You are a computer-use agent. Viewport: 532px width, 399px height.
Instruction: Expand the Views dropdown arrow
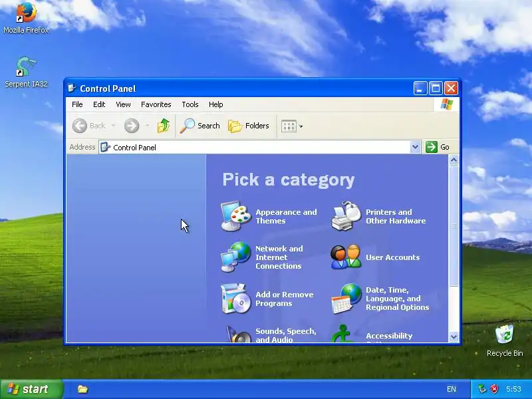[x=301, y=126]
